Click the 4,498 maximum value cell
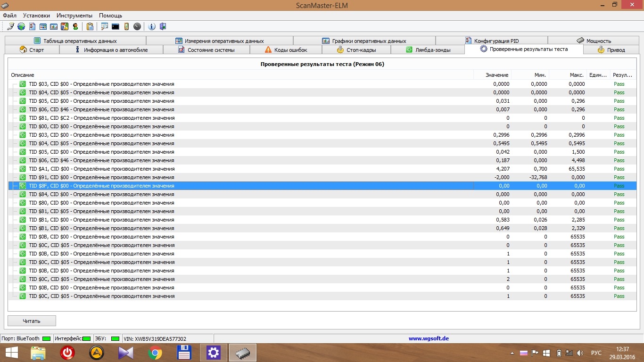The width and height of the screenshot is (644, 362). 578,160
